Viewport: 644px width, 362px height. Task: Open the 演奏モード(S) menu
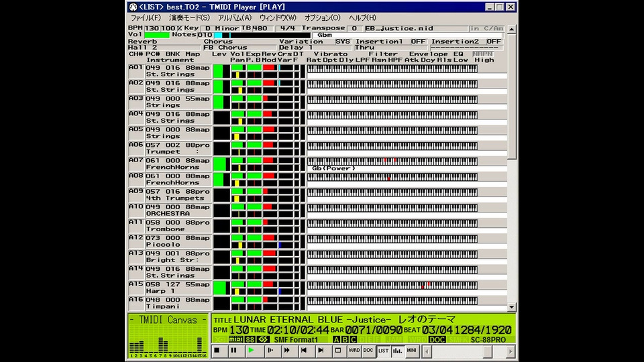(x=189, y=17)
